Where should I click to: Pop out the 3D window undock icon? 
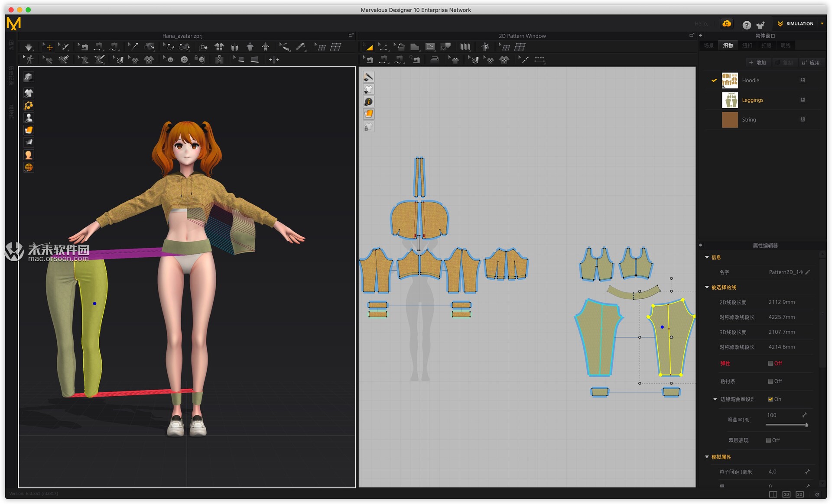(x=351, y=35)
